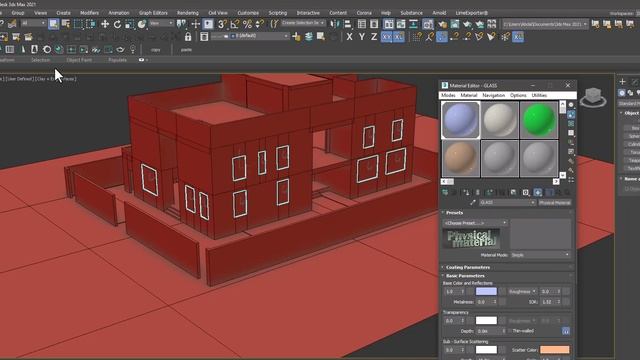This screenshot has height=360, width=640.
Task: Expand the Coating Parameters rollout
Action: 467,267
